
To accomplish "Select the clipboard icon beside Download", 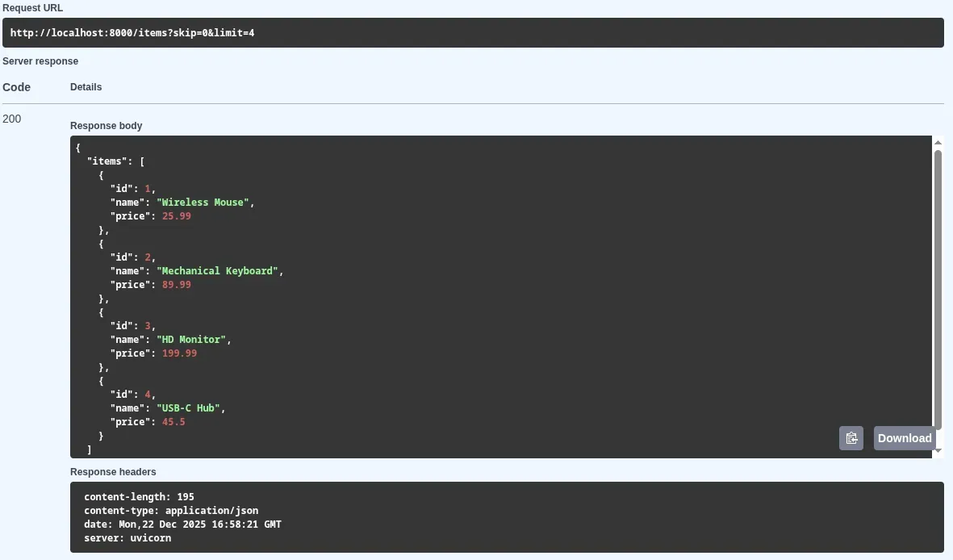I will 851,438.
